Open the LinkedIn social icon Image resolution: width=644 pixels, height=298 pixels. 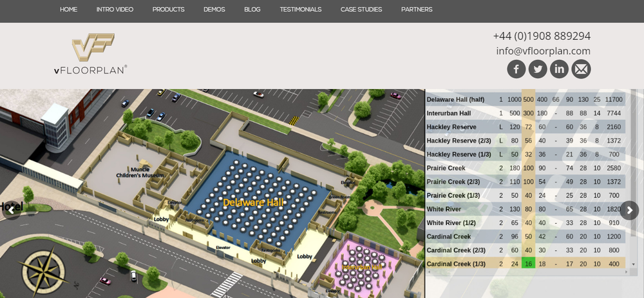pyautogui.click(x=560, y=69)
